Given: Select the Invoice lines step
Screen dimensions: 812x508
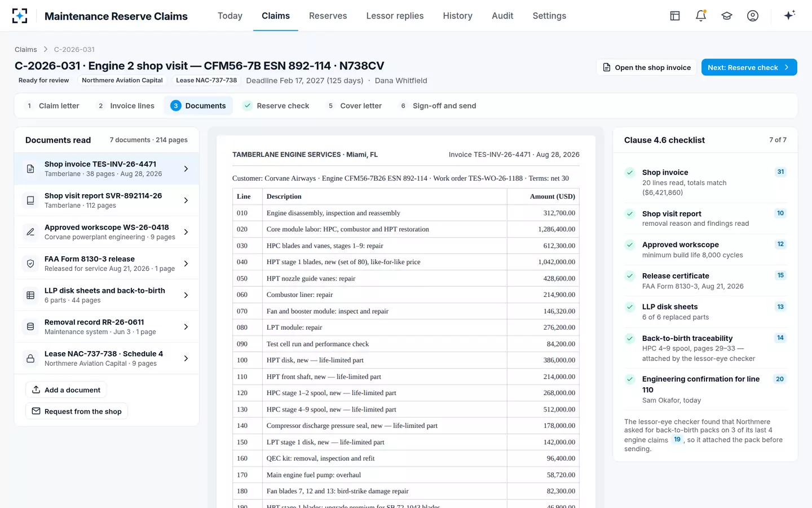Looking at the screenshot, I should pyautogui.click(x=126, y=106).
